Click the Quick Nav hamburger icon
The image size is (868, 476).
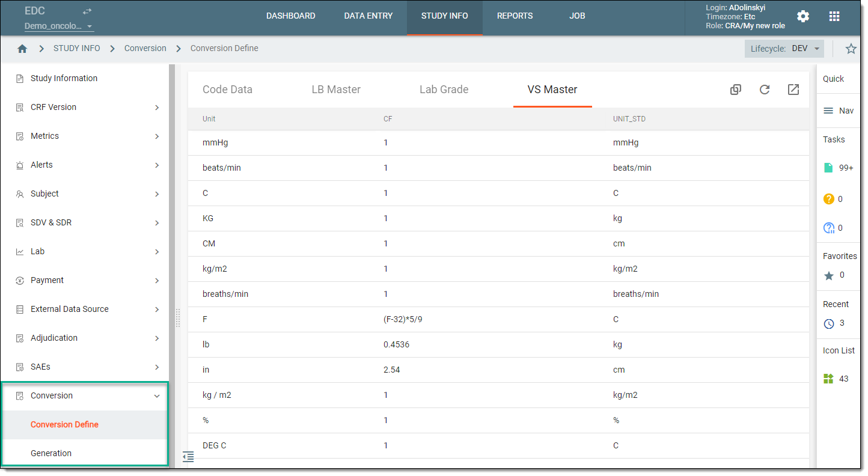coord(828,111)
